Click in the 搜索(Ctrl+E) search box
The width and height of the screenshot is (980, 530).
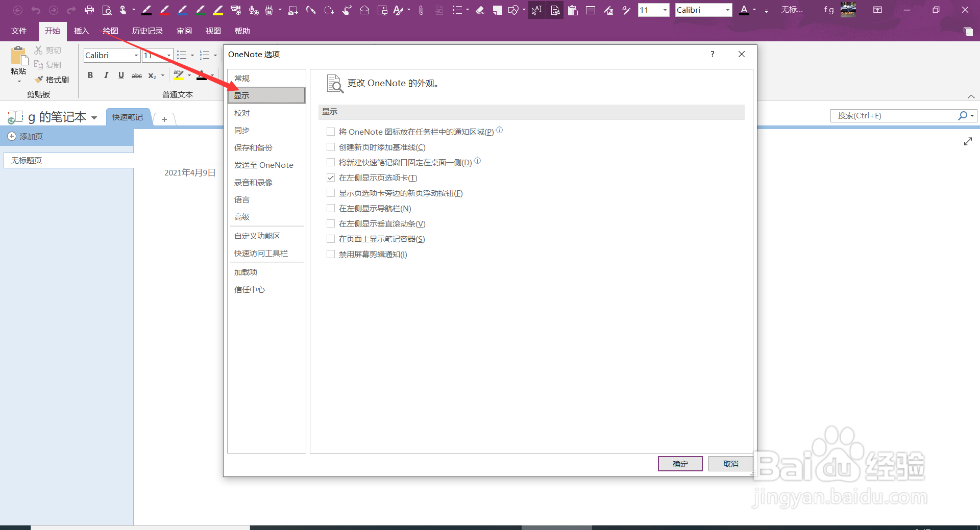pyautogui.click(x=893, y=116)
